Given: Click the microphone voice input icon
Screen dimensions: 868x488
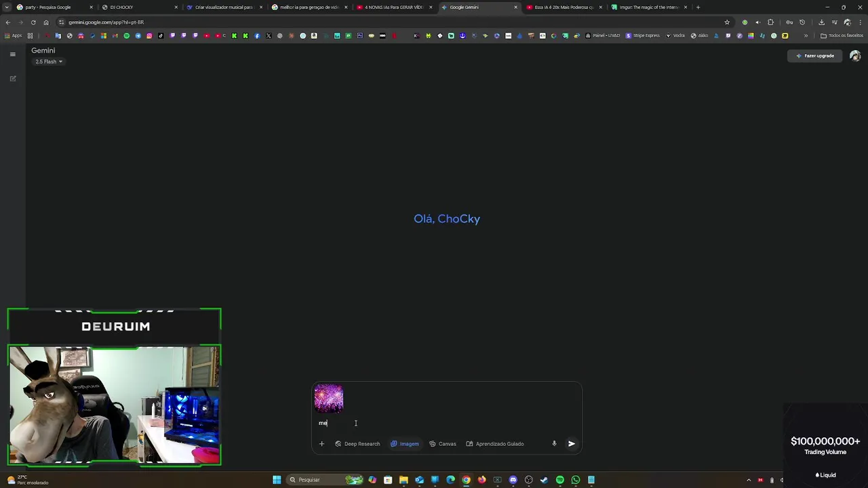Looking at the screenshot, I should 554,444.
